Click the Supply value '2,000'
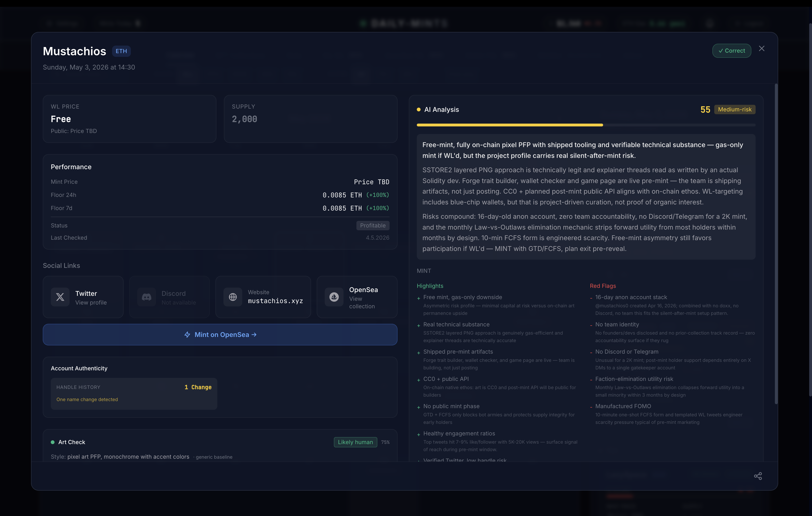Viewport: 812px width, 516px height. click(245, 119)
